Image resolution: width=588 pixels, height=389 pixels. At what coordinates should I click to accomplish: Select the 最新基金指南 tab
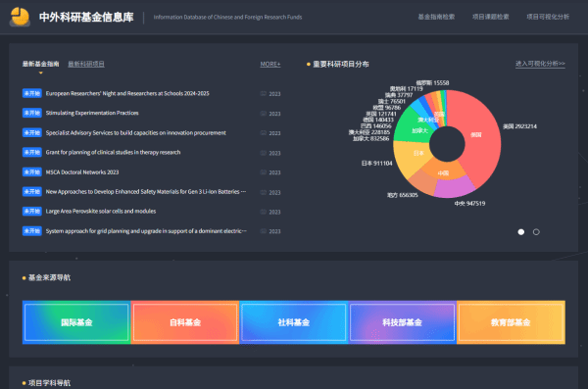tap(40, 64)
